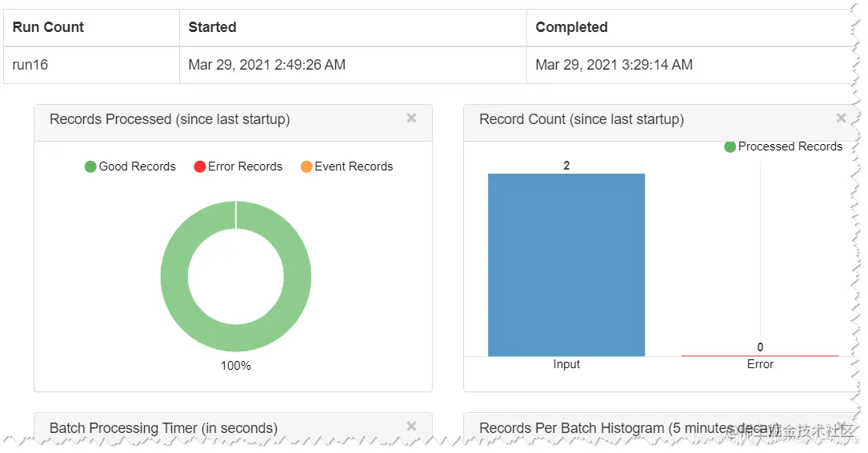This screenshot has height=453, width=868.
Task: Click the Record Count panel title
Action: pos(582,119)
